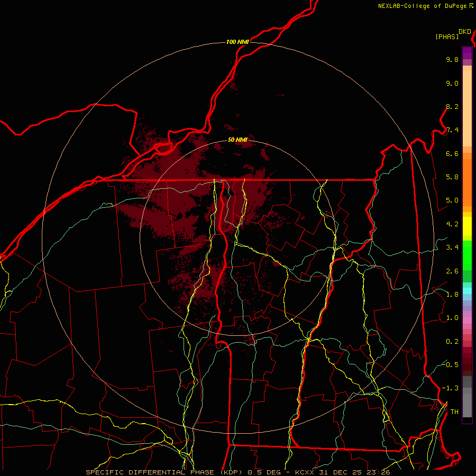Pick the gray band at color bar bottom
476x476 pixels.
click(467, 402)
